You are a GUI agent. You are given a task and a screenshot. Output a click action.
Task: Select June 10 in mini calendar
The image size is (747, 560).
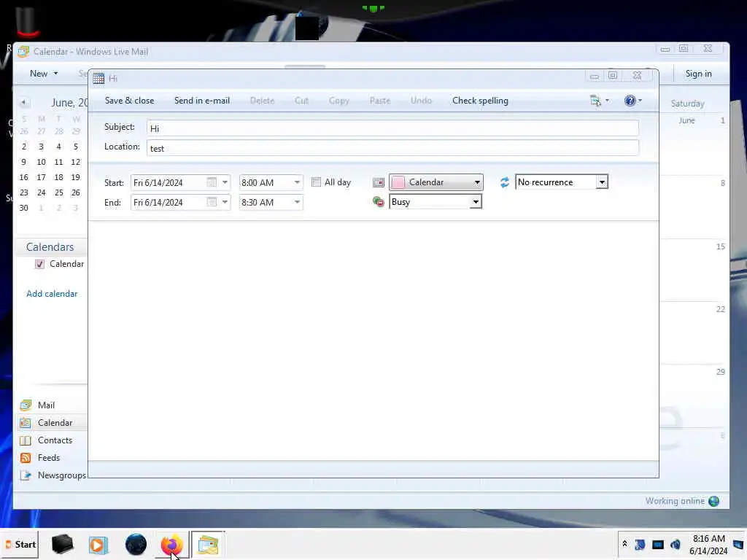coord(42,162)
